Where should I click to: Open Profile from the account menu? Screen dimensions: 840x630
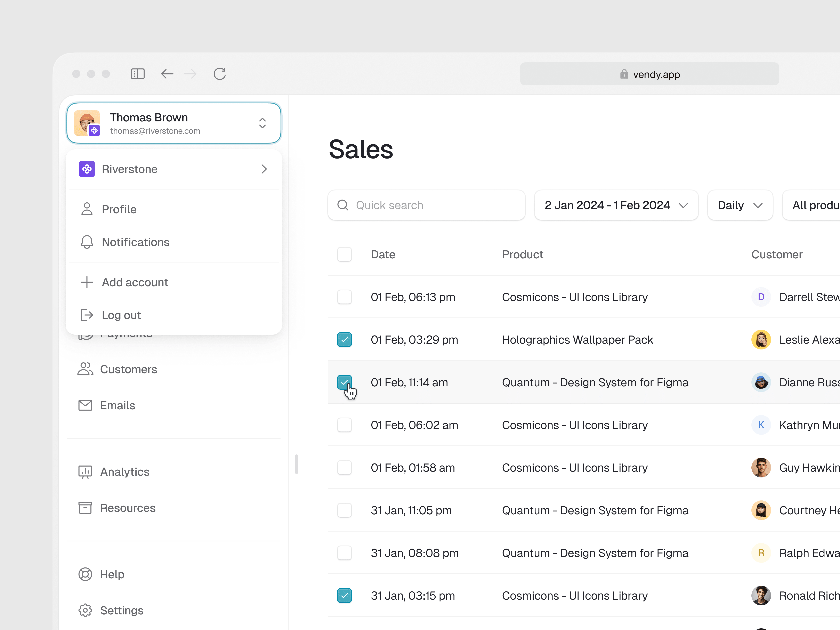174,209
